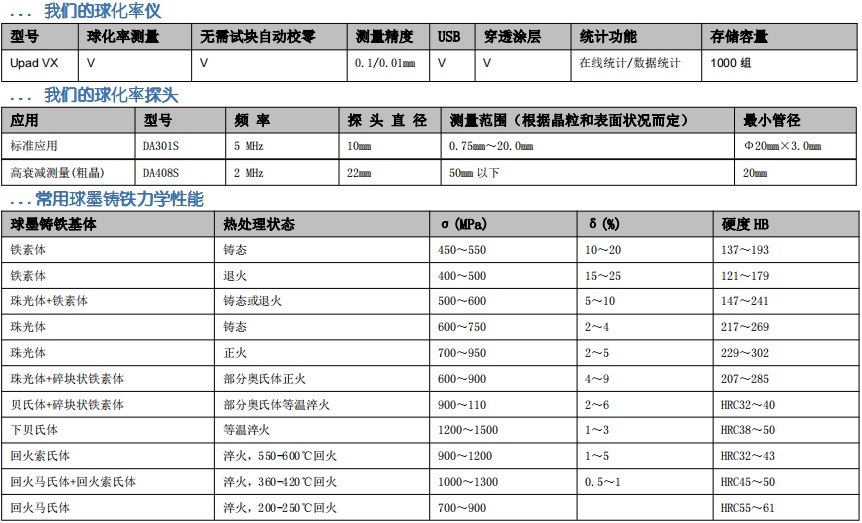The width and height of the screenshot is (862, 523).
Task: Select the 0.1/0.01mm precision cell
Action: tap(384, 63)
